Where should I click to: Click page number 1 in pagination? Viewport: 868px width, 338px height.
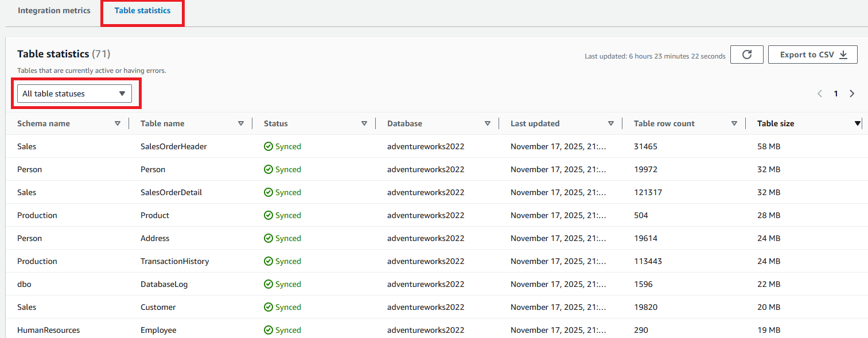point(836,94)
